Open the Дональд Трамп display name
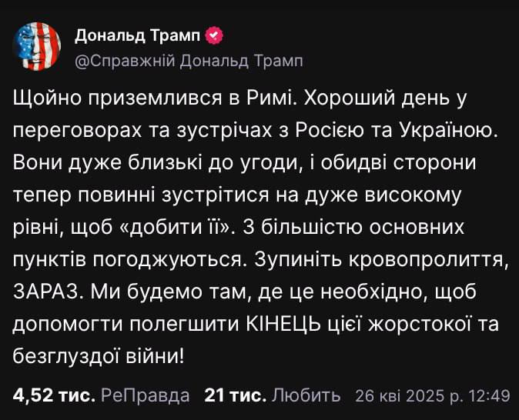519x420 pixels. click(138, 35)
